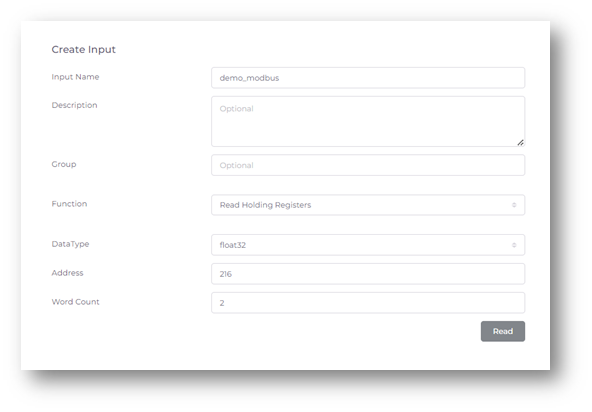The width and height of the screenshot is (592, 412).
Task: Select the Word Count field showing 2
Action: click(x=368, y=303)
